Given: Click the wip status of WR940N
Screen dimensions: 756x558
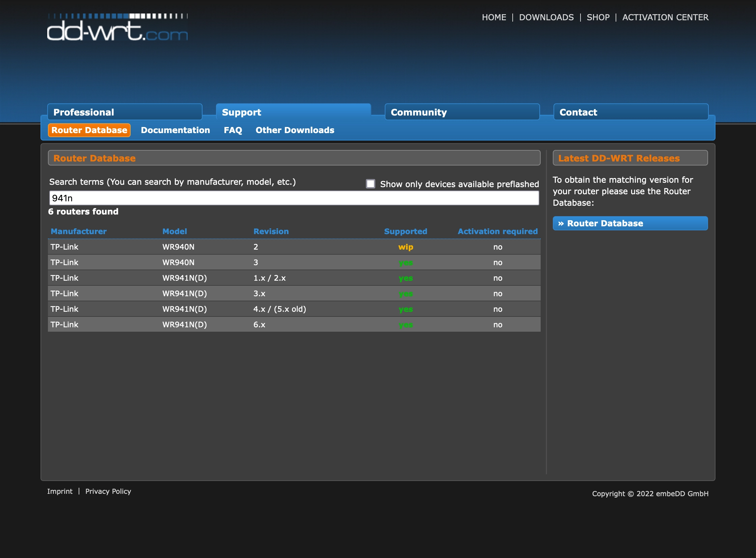Looking at the screenshot, I should point(406,247).
